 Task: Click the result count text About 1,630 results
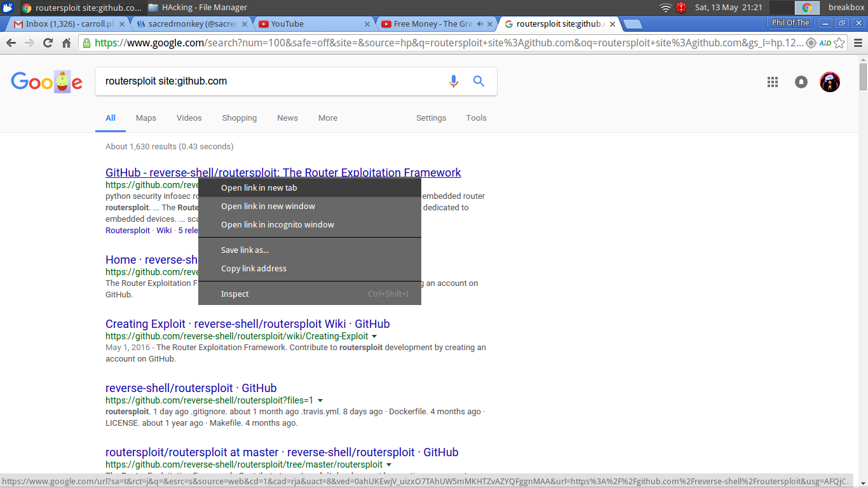tap(170, 147)
